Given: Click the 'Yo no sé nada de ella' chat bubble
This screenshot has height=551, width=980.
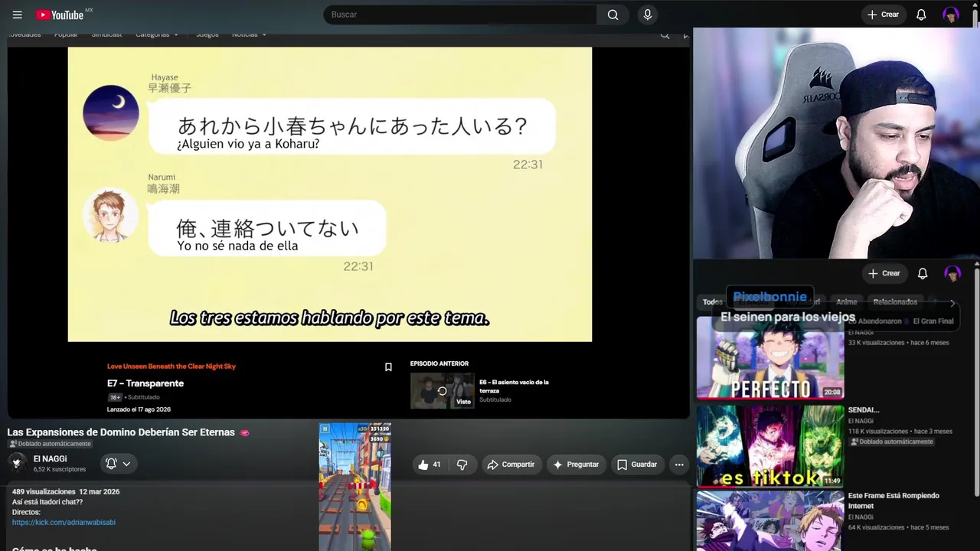Looking at the screenshot, I should click(267, 228).
